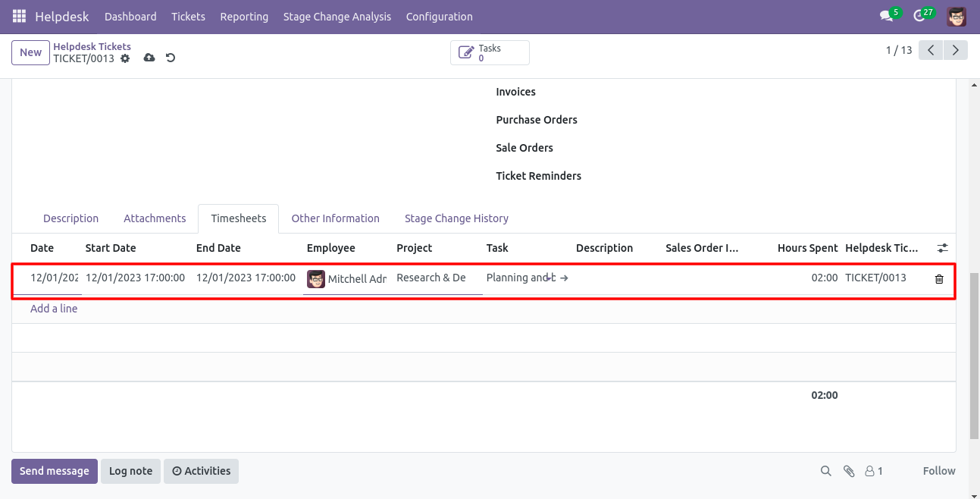
Task: Sort by Helpdesk Ticket column header
Action: pos(881,248)
